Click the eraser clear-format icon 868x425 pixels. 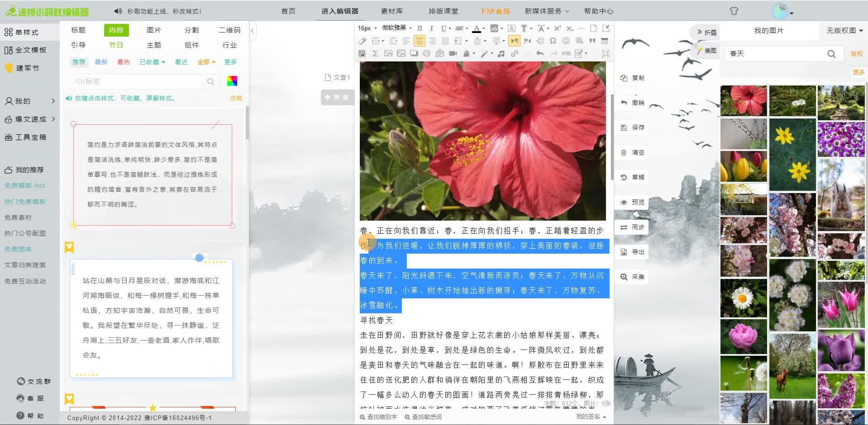coord(362,41)
